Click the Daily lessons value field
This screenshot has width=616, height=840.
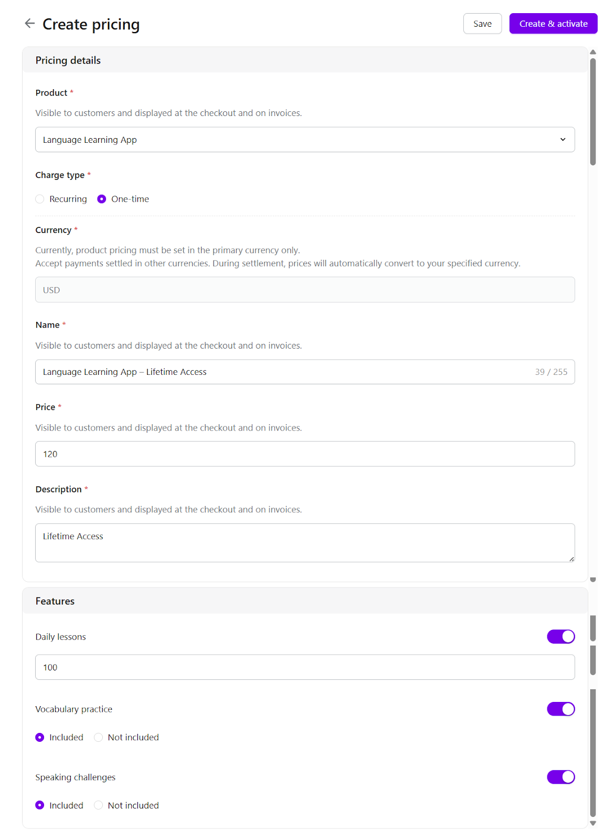304,667
